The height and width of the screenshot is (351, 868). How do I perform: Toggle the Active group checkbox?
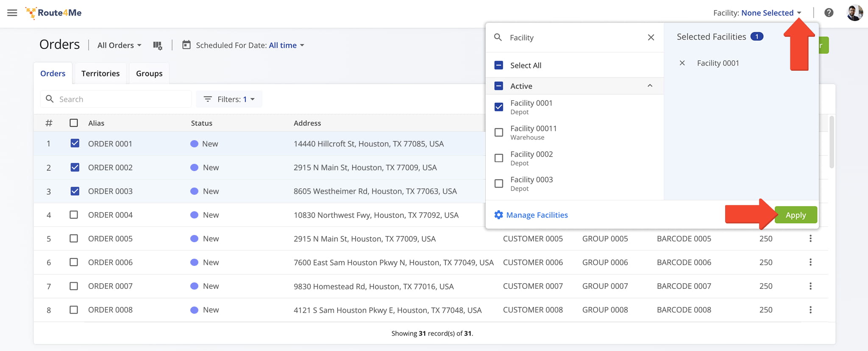tap(499, 86)
